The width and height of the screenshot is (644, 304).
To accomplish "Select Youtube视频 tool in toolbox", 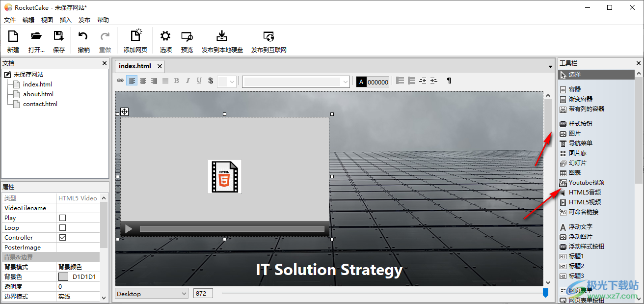I will click(x=586, y=182).
